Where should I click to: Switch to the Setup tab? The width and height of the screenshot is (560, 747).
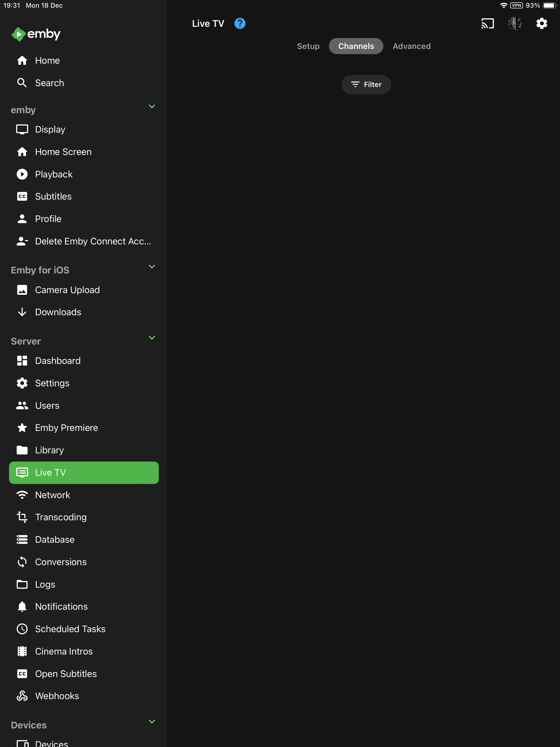308,46
